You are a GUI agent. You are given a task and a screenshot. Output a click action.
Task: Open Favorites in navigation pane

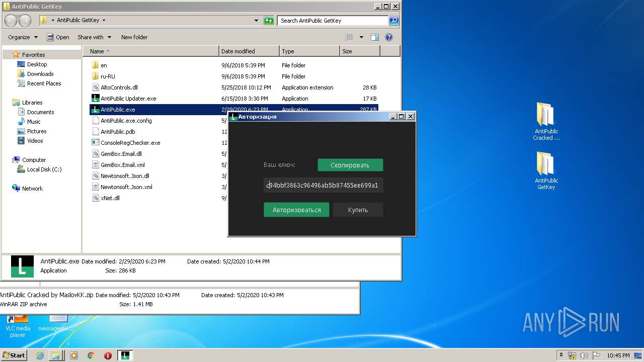(33, 55)
